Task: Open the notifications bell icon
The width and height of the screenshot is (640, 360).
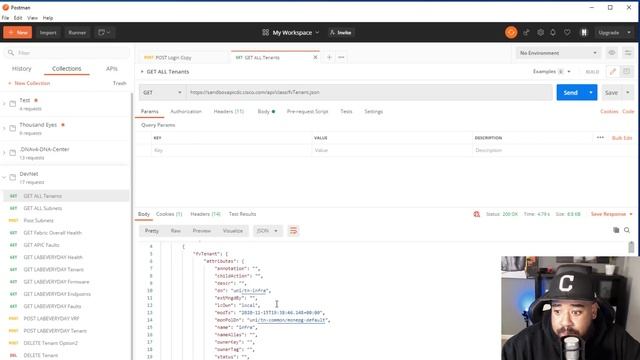Action: tap(553, 32)
